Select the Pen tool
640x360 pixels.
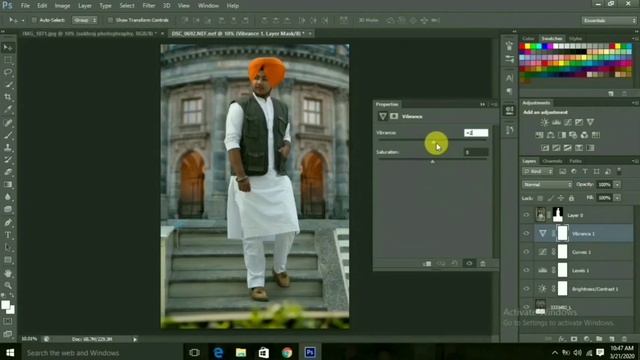[x=8, y=222]
